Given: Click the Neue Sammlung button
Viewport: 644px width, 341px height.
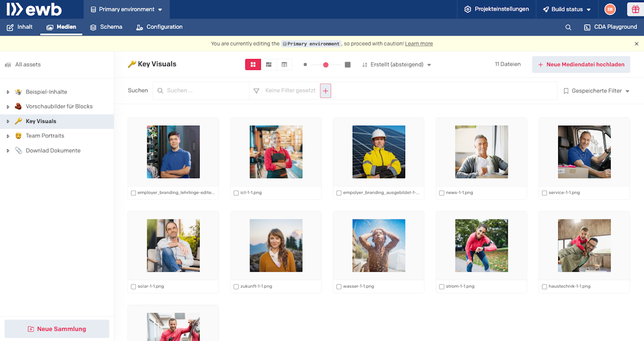Looking at the screenshot, I should [x=57, y=329].
